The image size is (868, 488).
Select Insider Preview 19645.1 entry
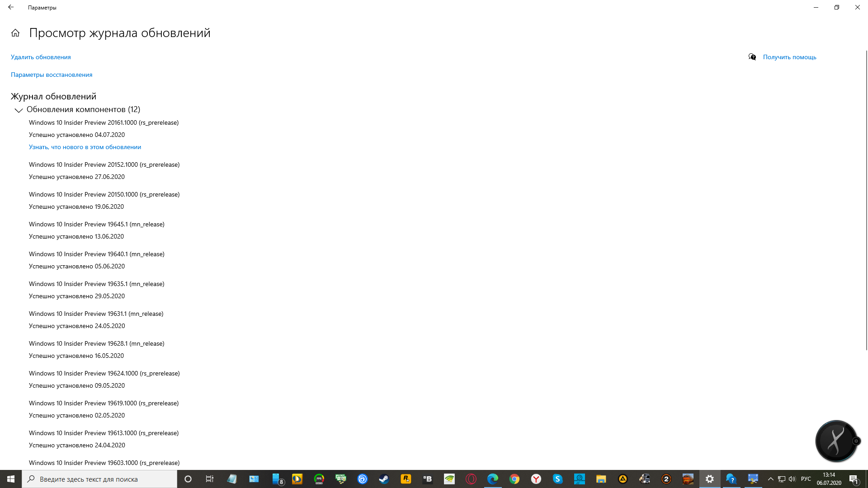coord(97,224)
